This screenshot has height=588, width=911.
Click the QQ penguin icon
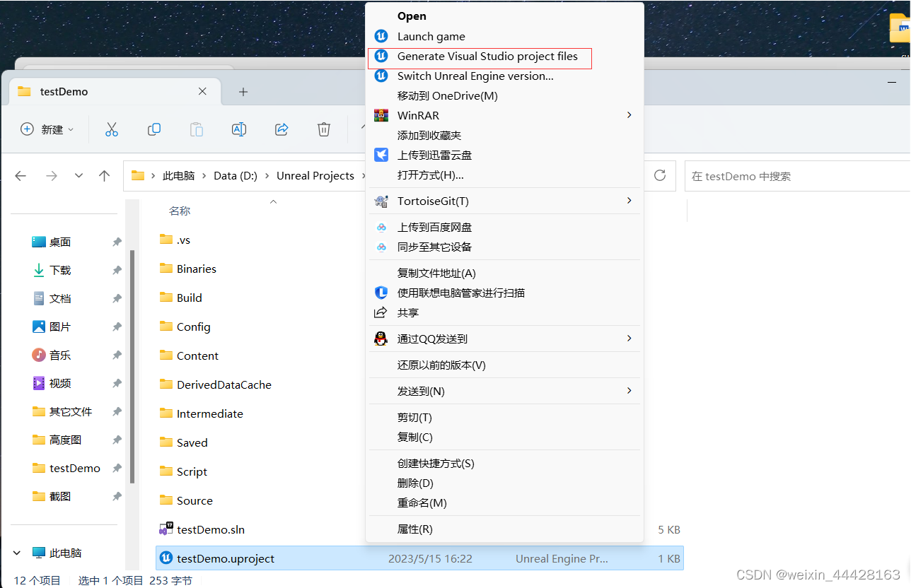tap(381, 339)
